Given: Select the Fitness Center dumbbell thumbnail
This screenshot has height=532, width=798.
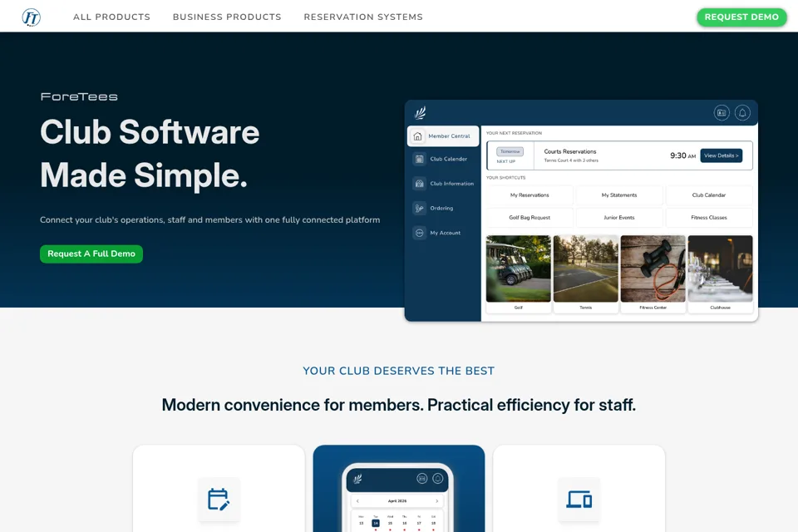Looking at the screenshot, I should point(653,268).
